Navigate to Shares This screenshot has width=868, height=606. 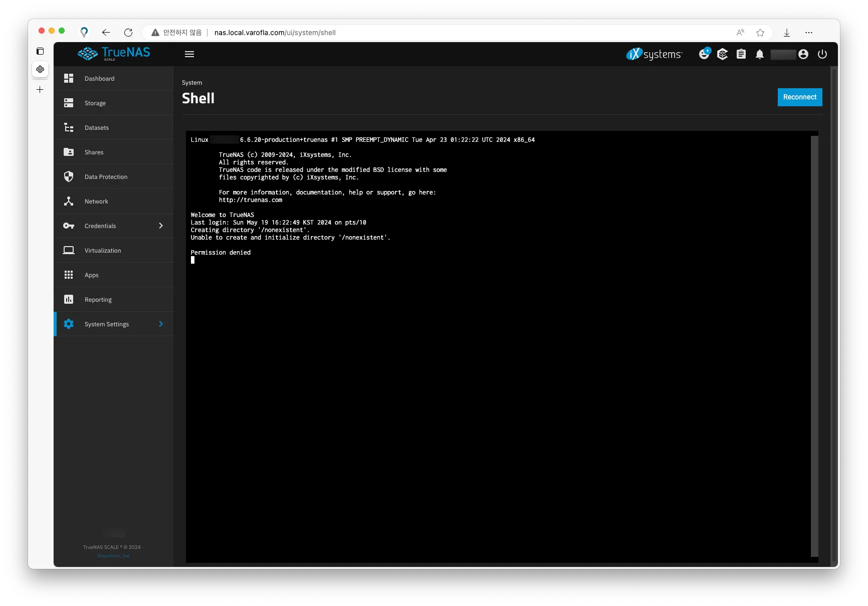[x=114, y=152]
